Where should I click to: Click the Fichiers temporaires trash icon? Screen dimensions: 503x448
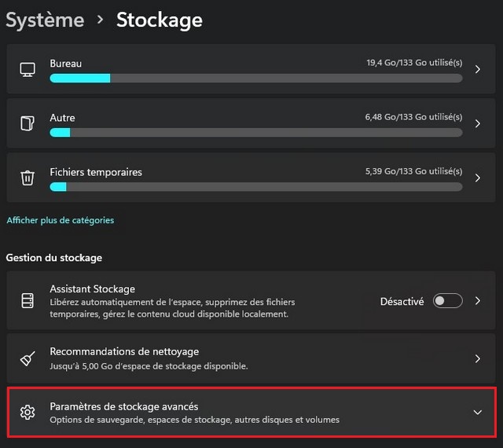(28, 178)
